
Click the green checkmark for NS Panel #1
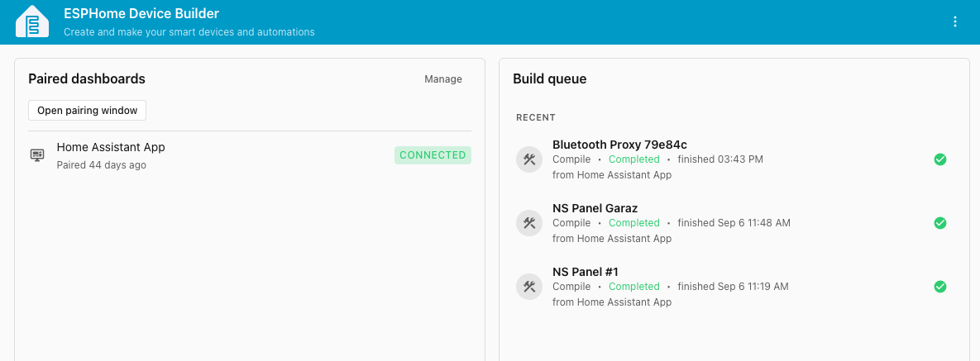tap(940, 287)
